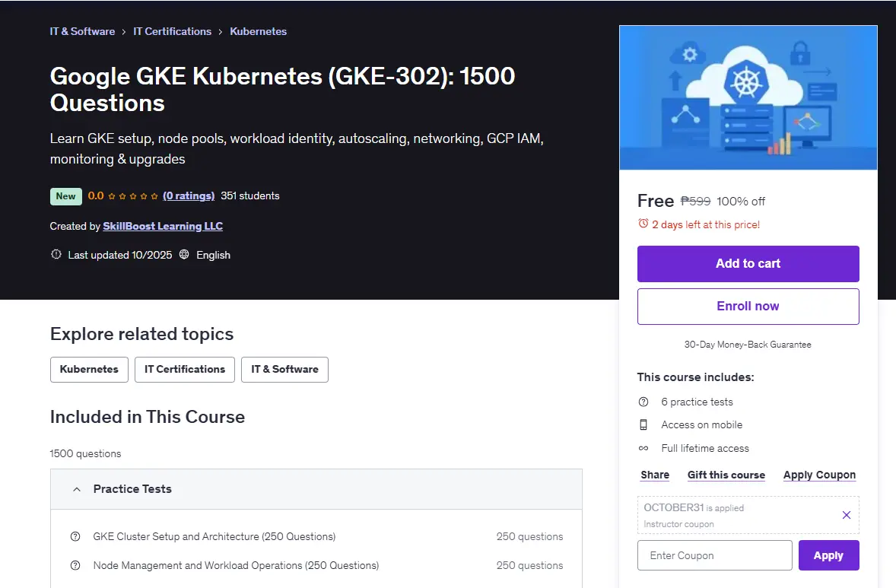Select the IT & Software topic chip
This screenshot has height=588, width=896.
tap(284, 369)
